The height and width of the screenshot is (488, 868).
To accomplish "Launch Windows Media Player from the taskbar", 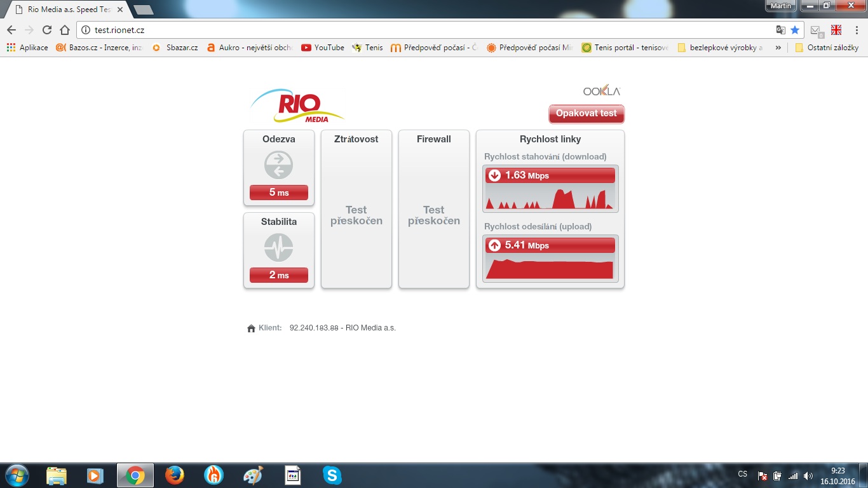I will [95, 475].
